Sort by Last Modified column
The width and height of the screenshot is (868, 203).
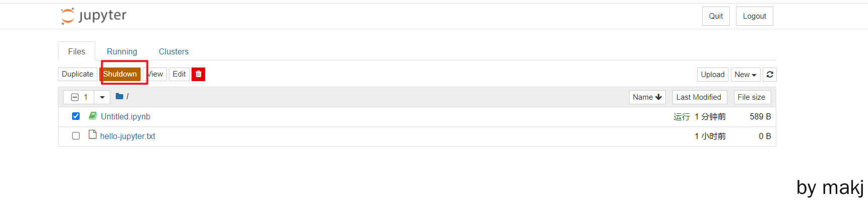tap(699, 97)
